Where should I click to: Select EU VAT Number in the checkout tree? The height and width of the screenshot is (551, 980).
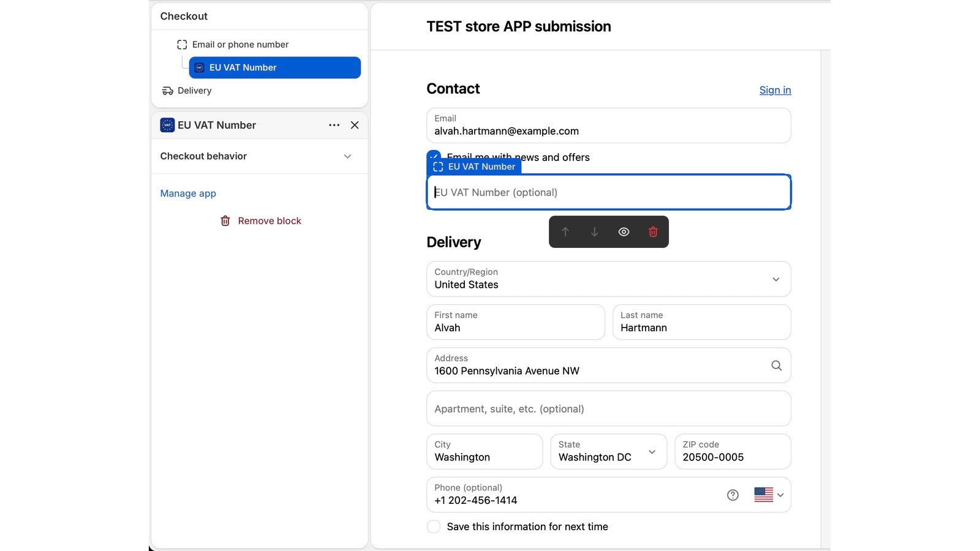pos(274,67)
